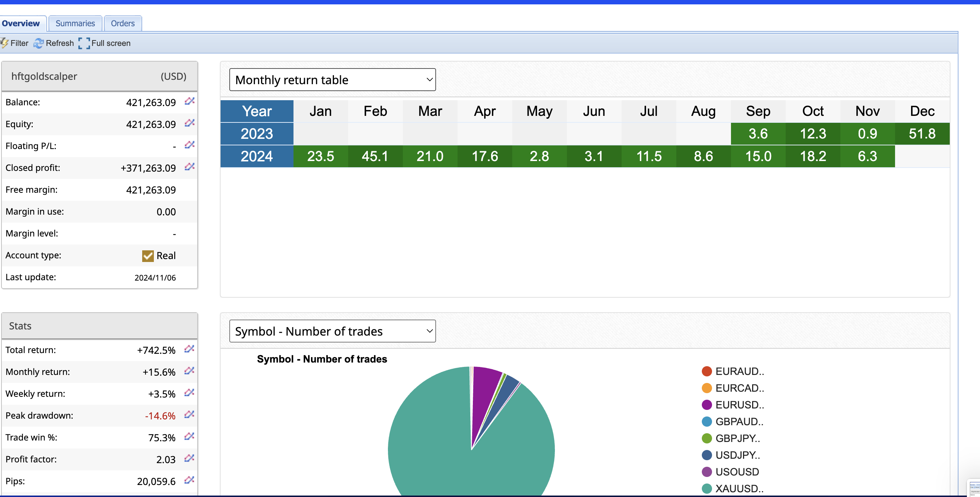Open the Orders tab
980x497 pixels.
(x=122, y=24)
